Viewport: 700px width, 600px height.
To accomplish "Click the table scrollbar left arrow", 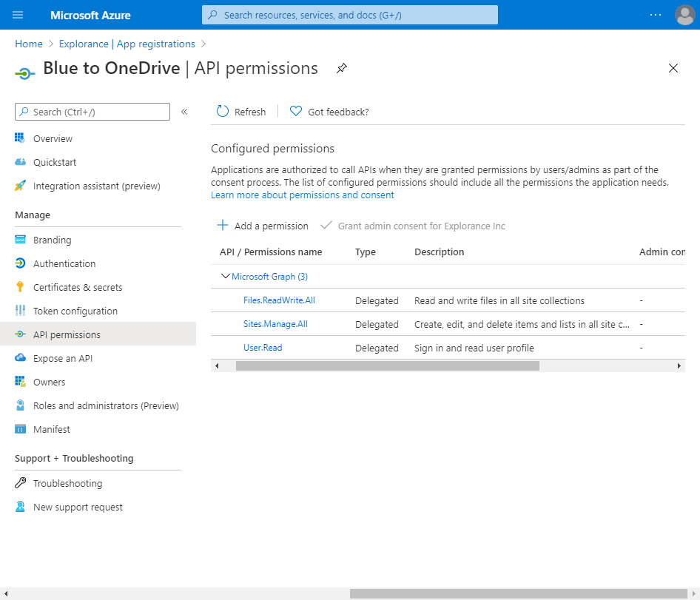I will click(x=217, y=365).
